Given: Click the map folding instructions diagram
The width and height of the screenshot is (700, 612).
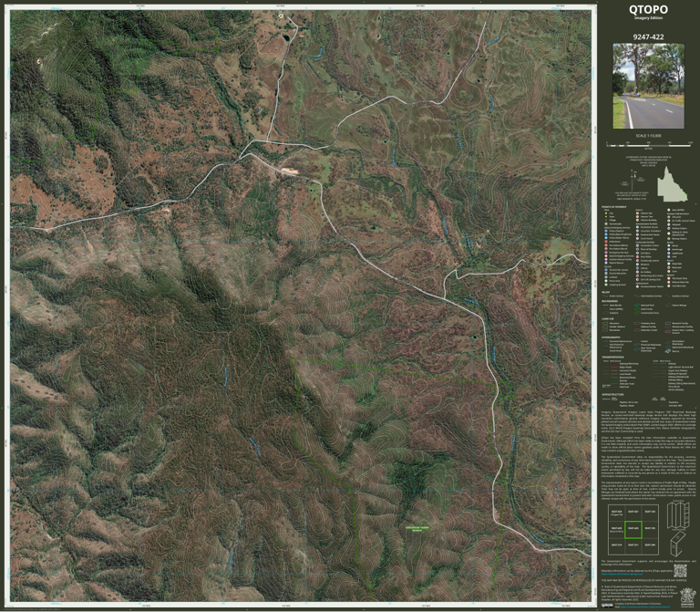Looking at the screenshot, I should tap(678, 528).
